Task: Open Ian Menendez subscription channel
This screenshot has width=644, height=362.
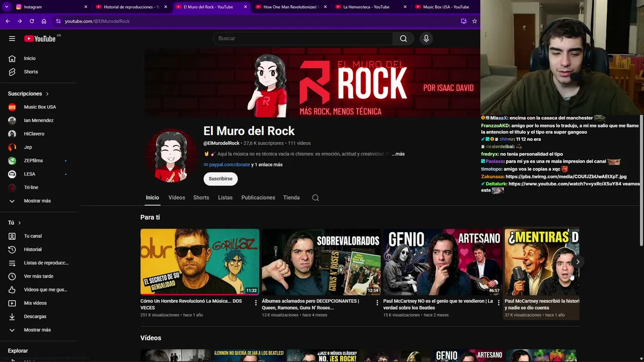Action: [x=39, y=121]
